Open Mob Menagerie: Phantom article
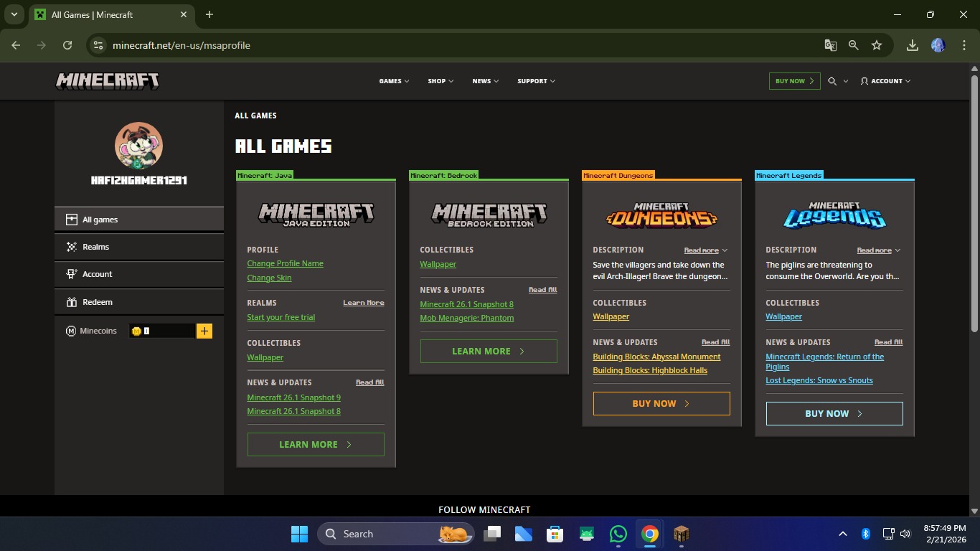 [x=466, y=318]
